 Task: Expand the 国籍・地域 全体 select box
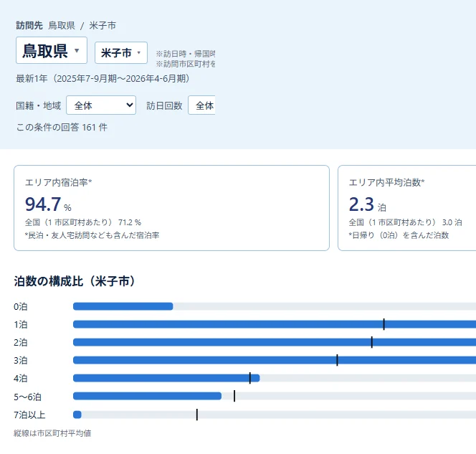point(101,105)
